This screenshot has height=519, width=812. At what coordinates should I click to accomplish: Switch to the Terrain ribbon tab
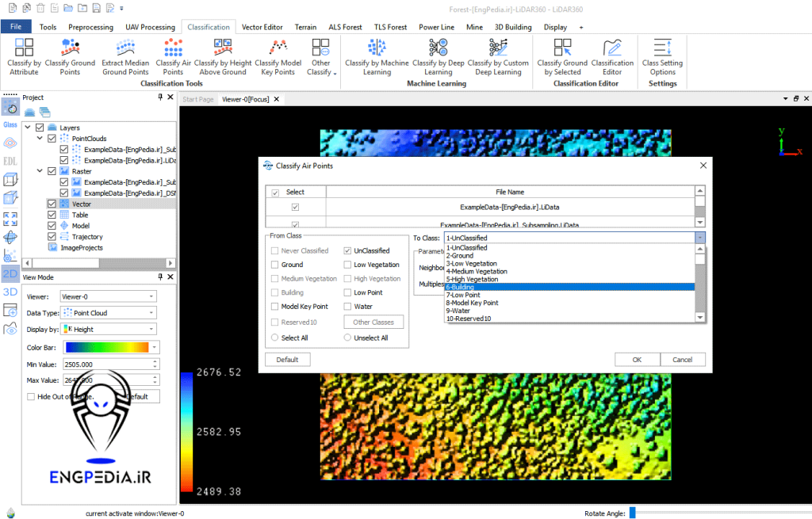coord(305,27)
